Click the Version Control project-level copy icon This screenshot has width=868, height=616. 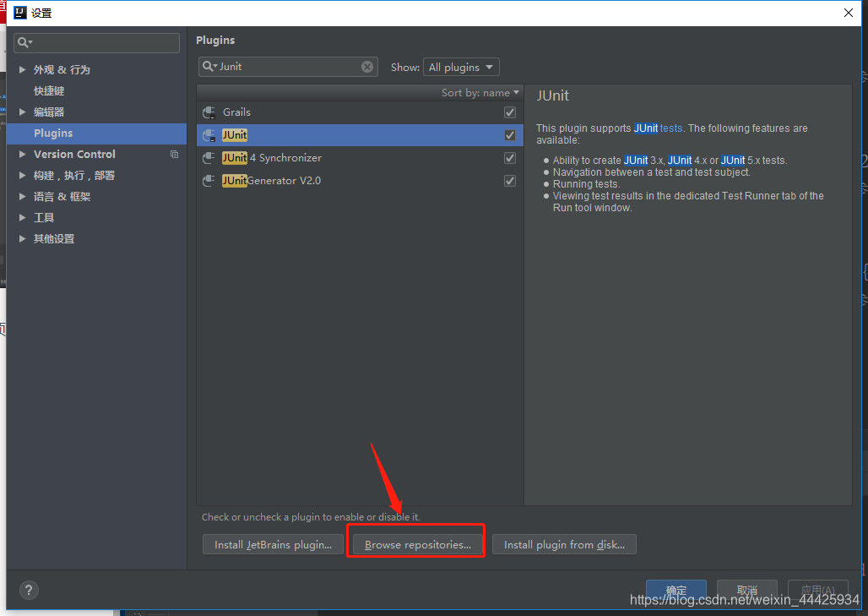tap(175, 155)
